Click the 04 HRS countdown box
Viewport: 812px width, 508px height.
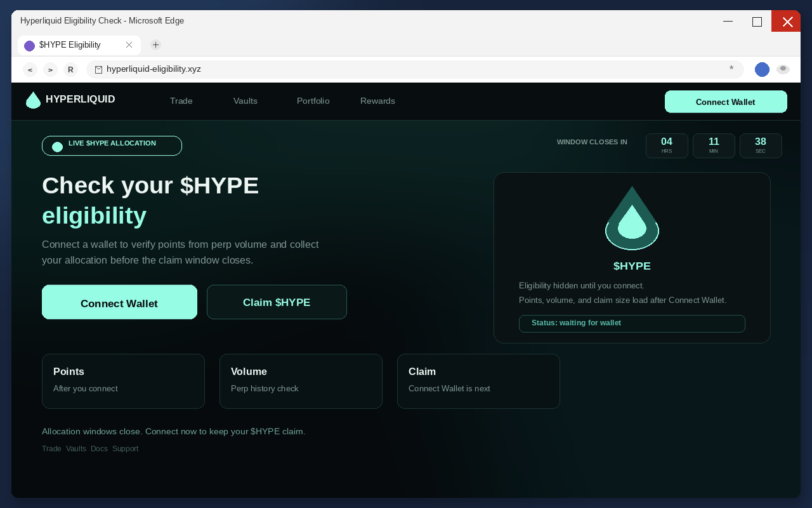tap(667, 145)
